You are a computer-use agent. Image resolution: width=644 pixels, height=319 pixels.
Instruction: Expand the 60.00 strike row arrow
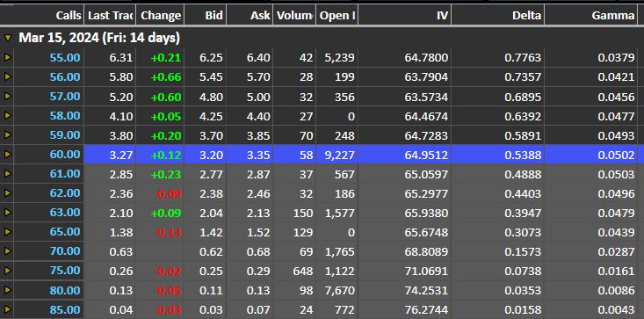click(7, 155)
